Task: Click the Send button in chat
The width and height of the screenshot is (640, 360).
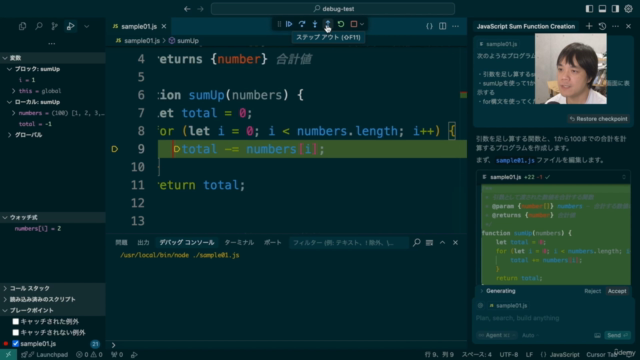Action: (617, 335)
